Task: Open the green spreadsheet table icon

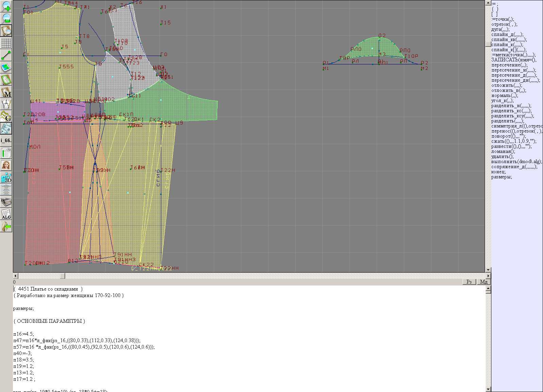Action: pyautogui.click(x=6, y=153)
